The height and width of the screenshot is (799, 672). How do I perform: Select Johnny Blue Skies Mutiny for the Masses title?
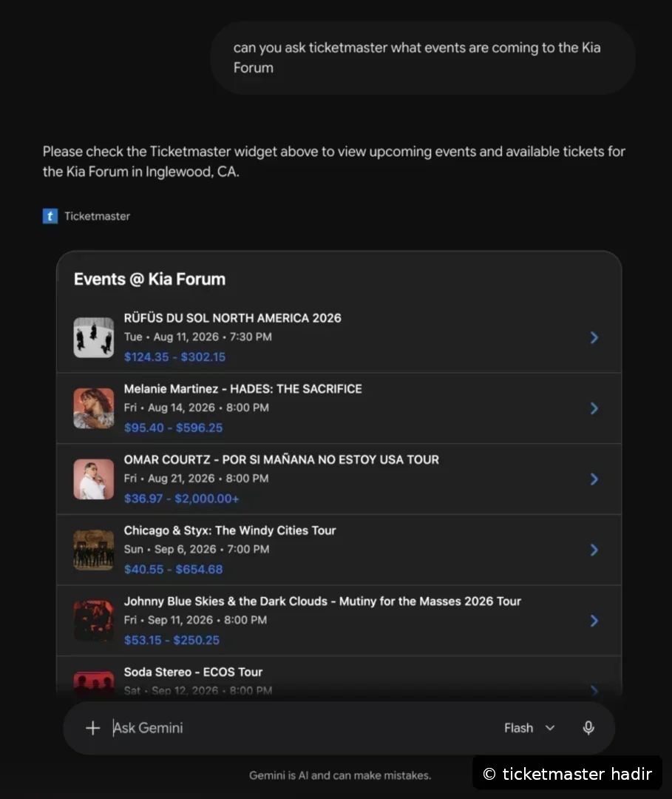pyautogui.click(x=323, y=601)
